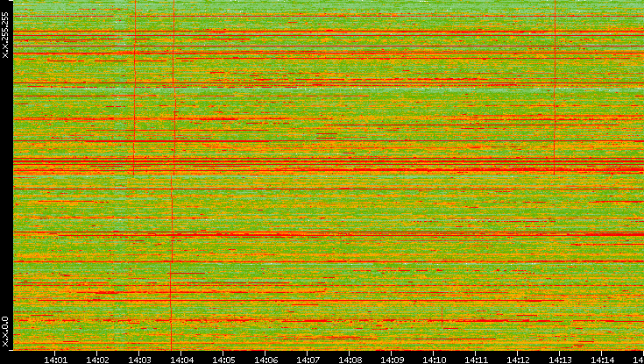Select the 14:04 time axis label

(x=181, y=360)
